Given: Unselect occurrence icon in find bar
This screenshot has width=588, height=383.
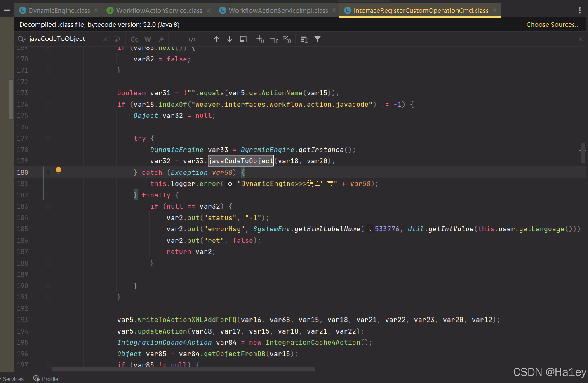Looking at the screenshot, I should click(x=274, y=40).
